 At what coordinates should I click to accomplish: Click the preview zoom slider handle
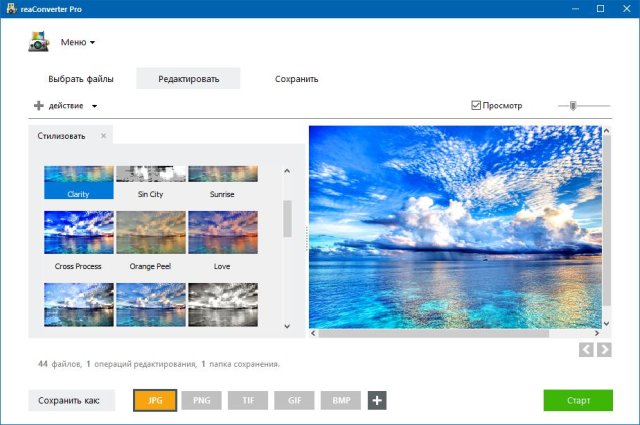(x=573, y=105)
